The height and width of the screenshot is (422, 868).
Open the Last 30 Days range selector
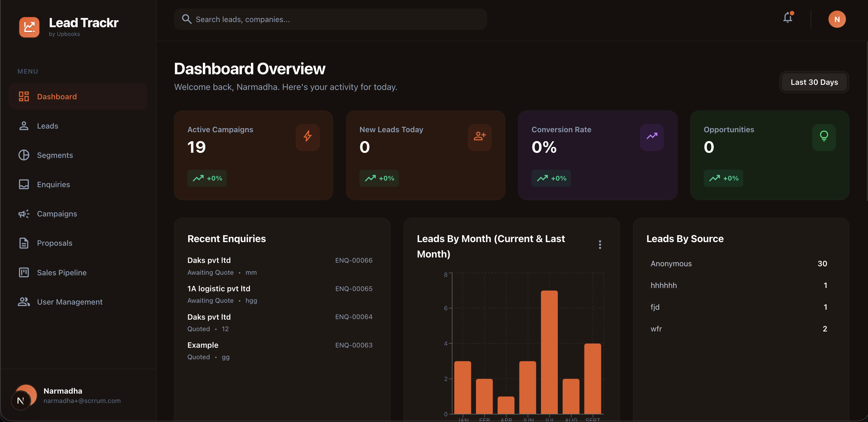[814, 82]
